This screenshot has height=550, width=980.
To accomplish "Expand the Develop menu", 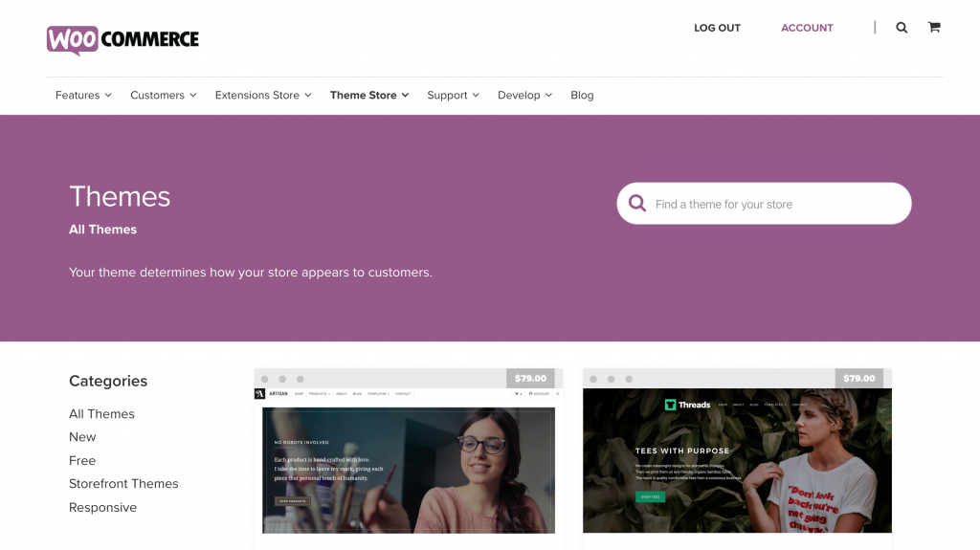I will [x=525, y=95].
